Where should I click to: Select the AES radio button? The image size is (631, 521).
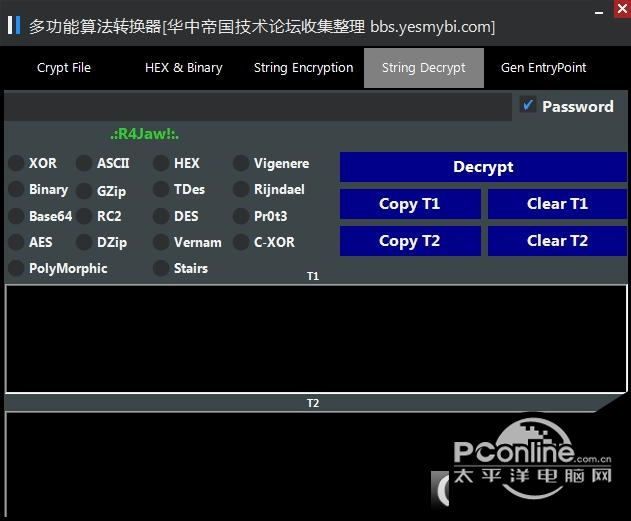[x=16, y=242]
